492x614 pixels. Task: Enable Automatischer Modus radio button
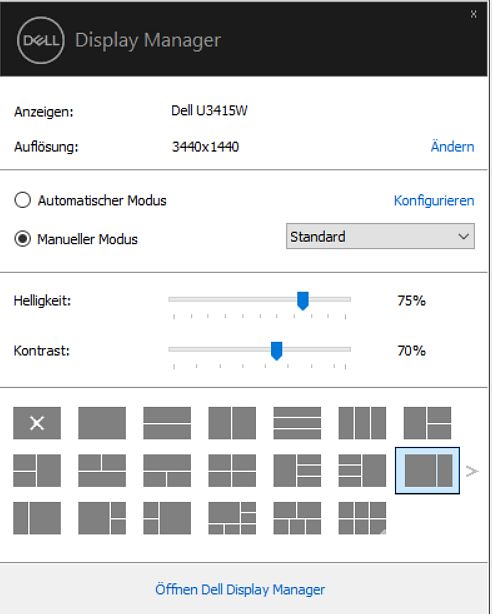(22, 200)
